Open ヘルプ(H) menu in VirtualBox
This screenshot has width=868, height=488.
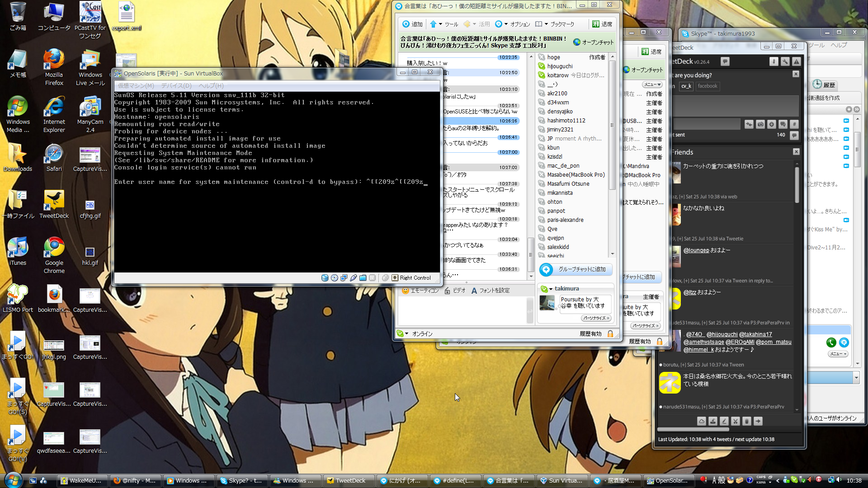211,85
